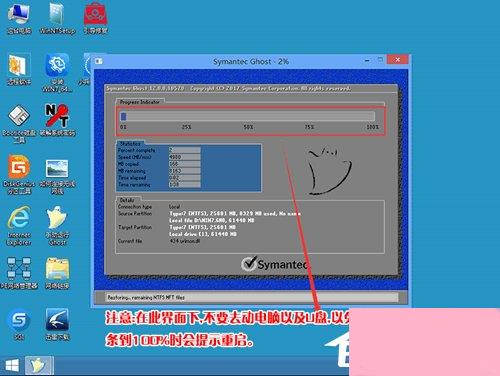Open the Thunder download bird icon

click(x=57, y=324)
